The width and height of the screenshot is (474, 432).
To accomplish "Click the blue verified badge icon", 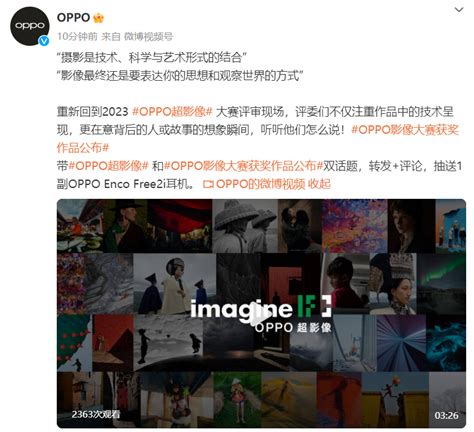I will pos(44,41).
